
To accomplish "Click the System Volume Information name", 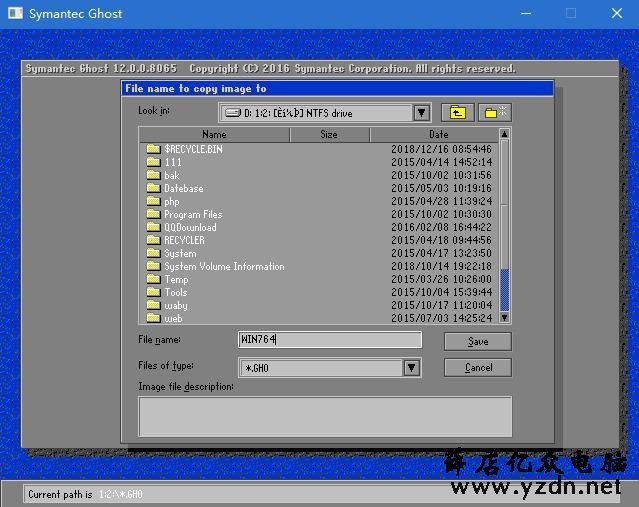I will point(224,267).
